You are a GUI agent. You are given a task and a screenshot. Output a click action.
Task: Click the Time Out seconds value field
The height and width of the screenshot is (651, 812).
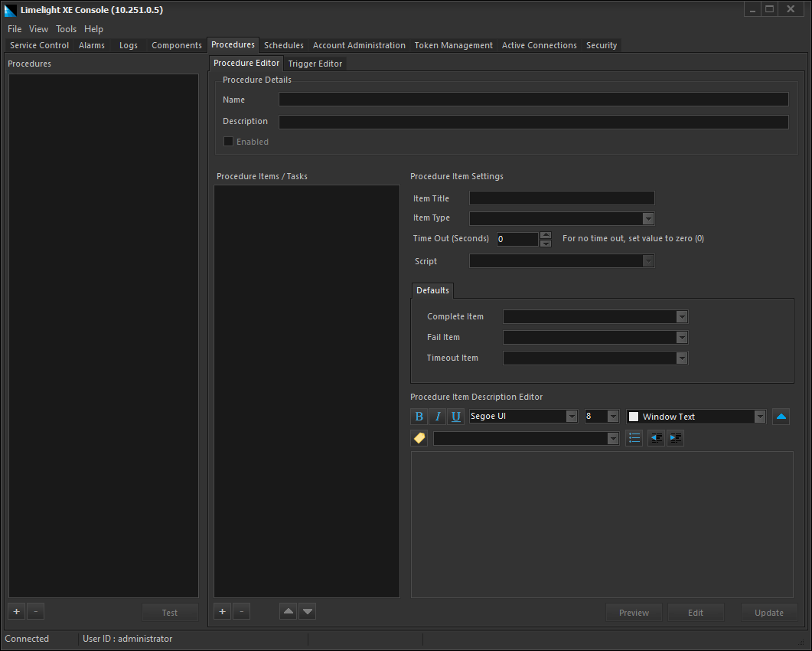(518, 239)
